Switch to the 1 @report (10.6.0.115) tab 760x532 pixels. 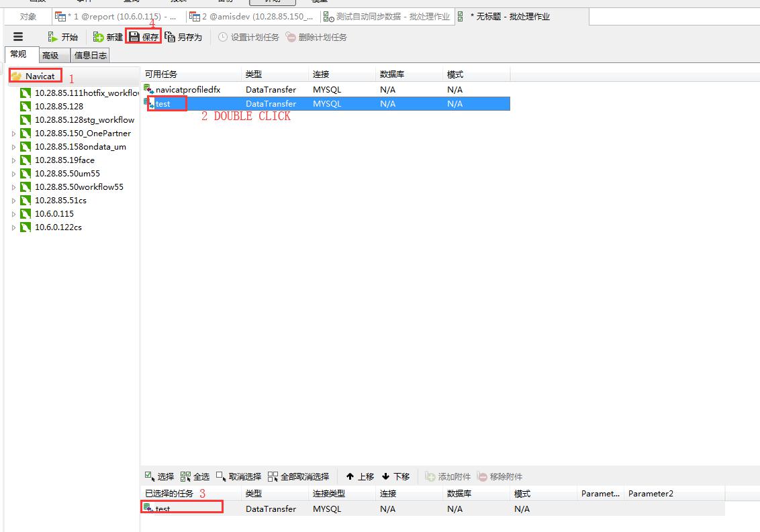tap(119, 17)
